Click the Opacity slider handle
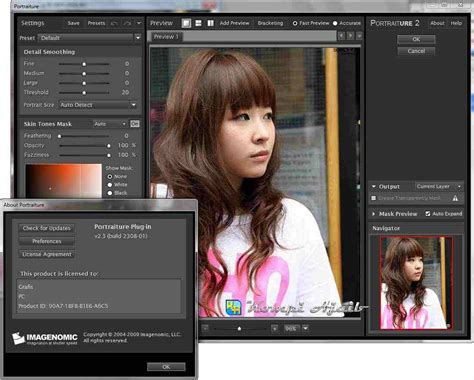 click(x=109, y=146)
